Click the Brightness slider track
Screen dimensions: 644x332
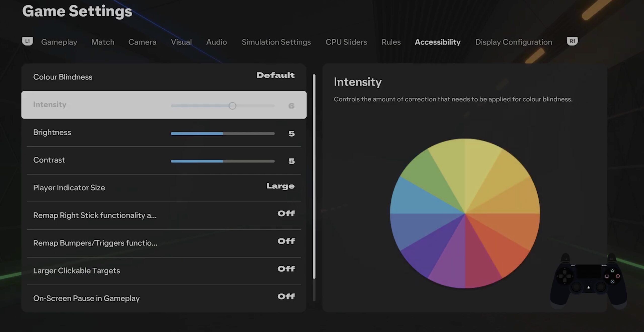click(x=223, y=134)
